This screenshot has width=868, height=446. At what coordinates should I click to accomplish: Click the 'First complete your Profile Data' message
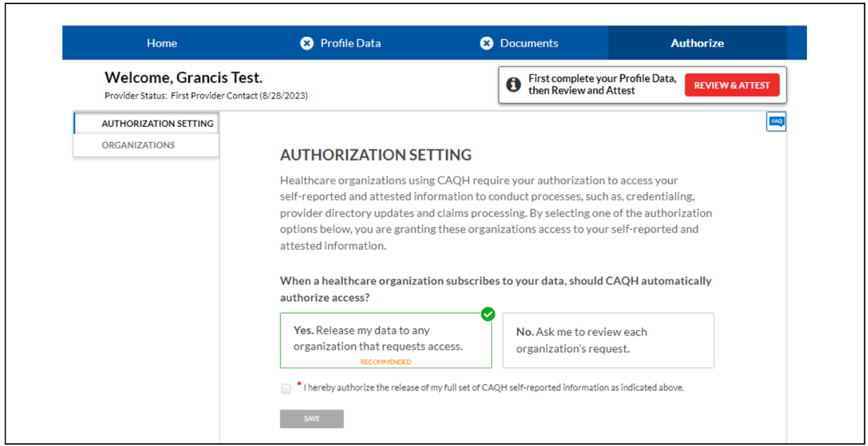coord(602,84)
